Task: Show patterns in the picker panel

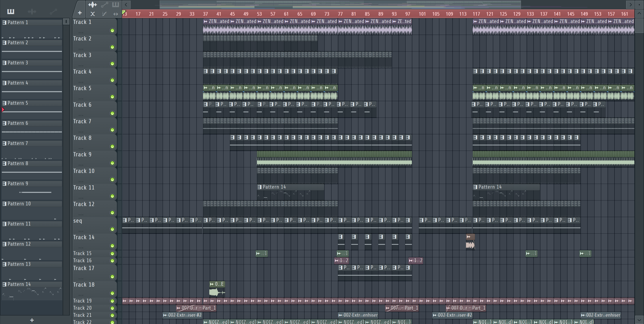Action: pos(11,11)
